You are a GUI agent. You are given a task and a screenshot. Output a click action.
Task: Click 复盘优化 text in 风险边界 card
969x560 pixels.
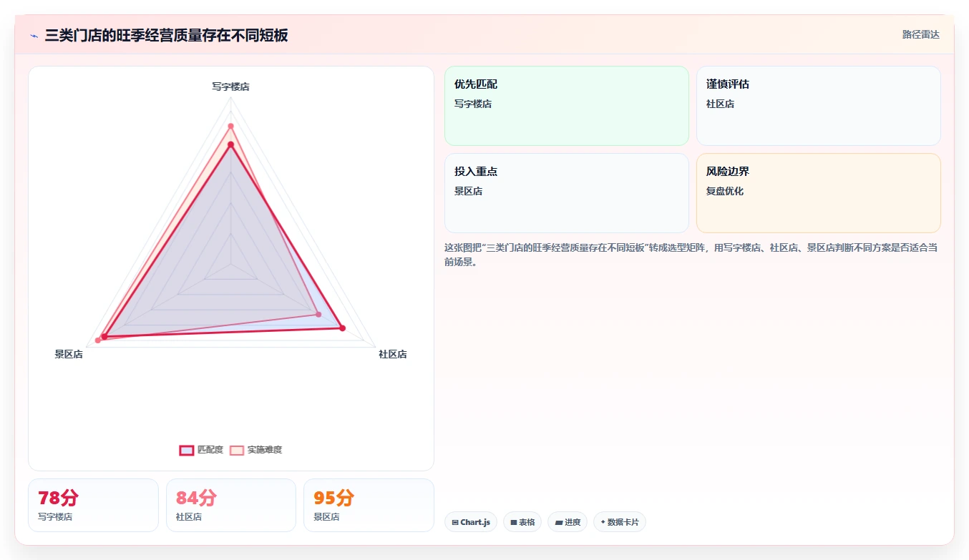pyautogui.click(x=725, y=191)
